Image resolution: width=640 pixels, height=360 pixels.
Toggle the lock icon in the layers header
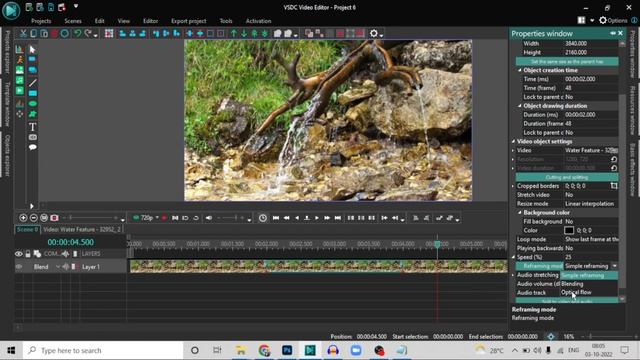click(x=28, y=254)
